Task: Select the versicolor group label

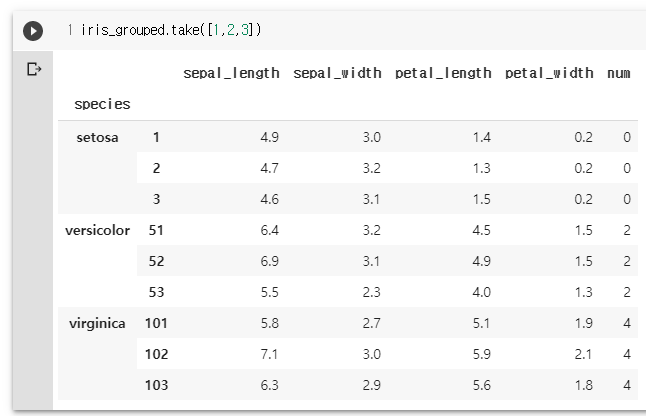Action: click(97, 230)
